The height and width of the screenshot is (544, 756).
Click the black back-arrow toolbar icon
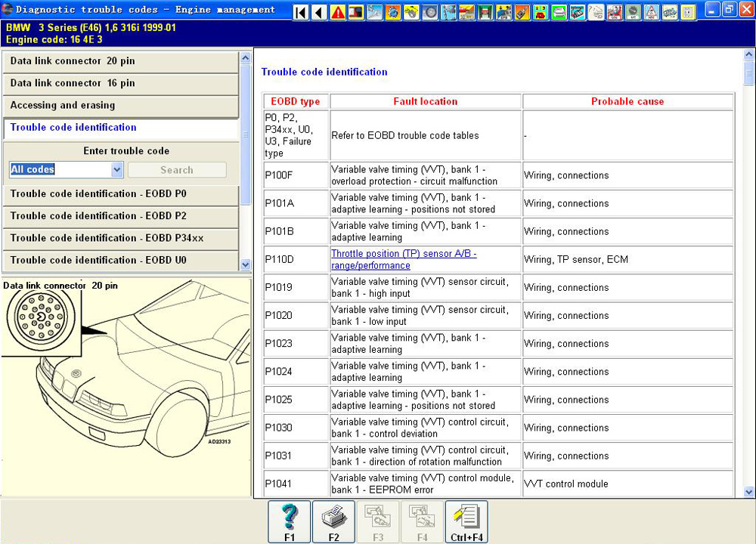click(x=319, y=12)
